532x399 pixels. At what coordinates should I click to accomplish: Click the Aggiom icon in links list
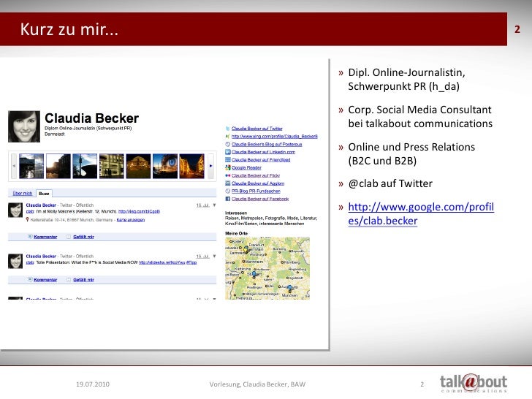(x=228, y=183)
